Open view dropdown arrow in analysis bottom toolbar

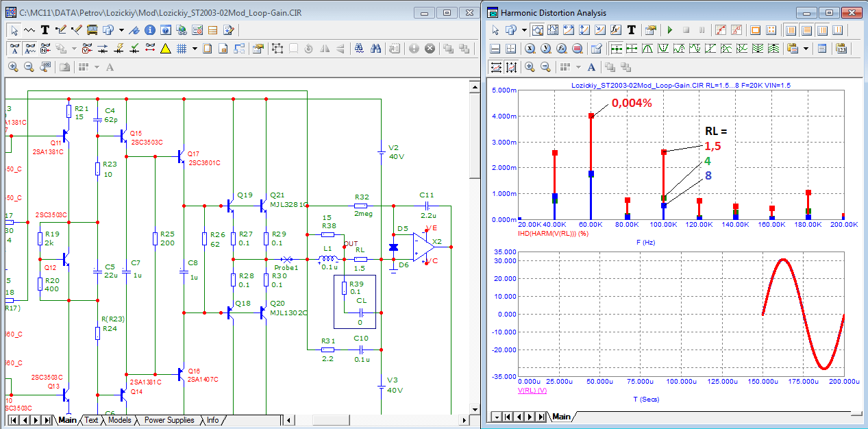tap(578, 67)
